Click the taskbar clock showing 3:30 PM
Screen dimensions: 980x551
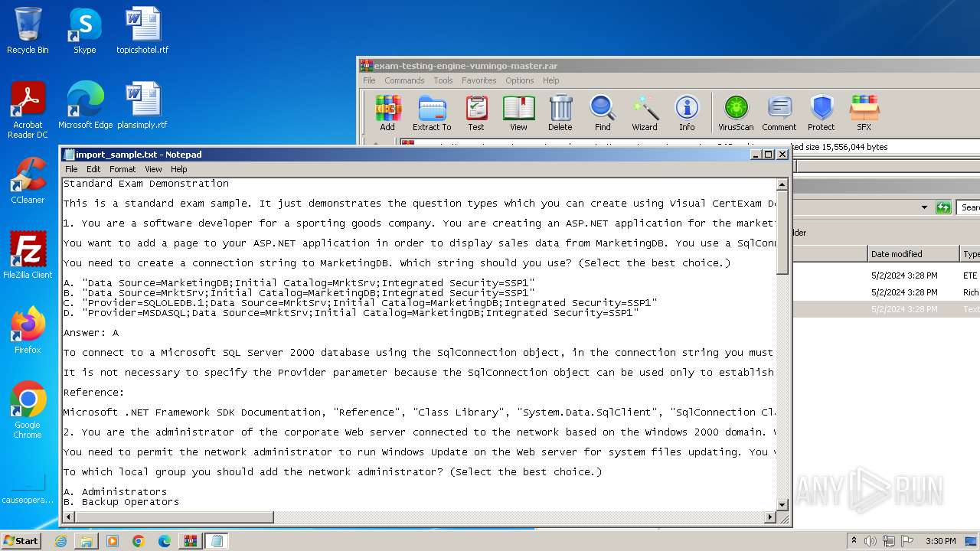point(940,541)
